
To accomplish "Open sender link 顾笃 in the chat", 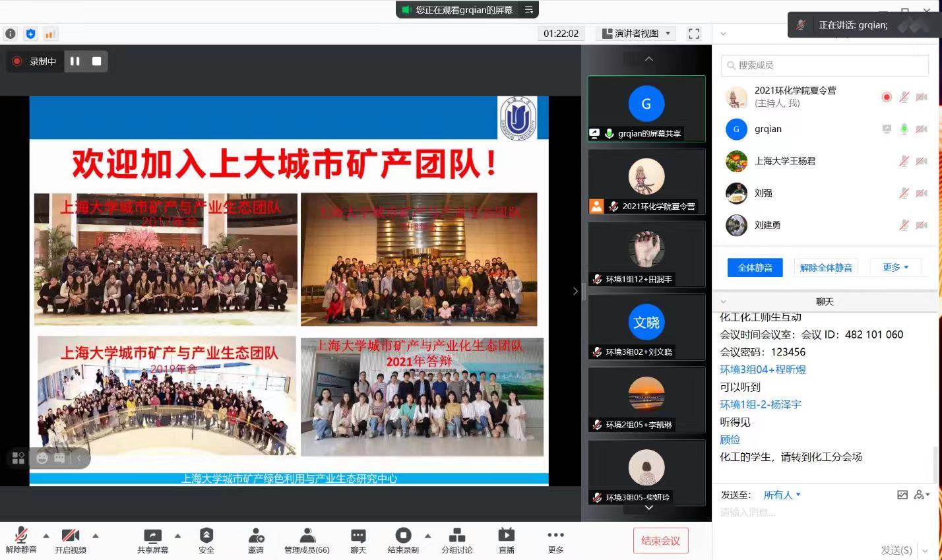I will [730, 439].
